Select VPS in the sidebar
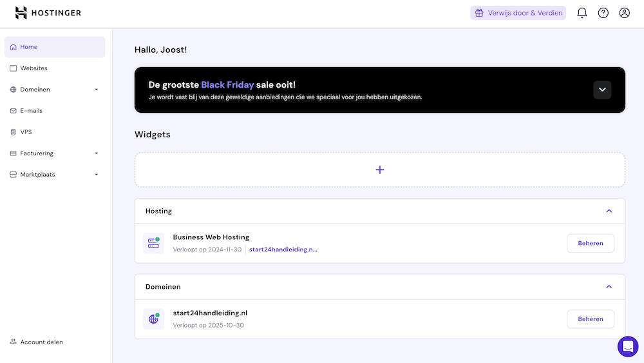Screen dimensions: 644x363 click(26, 132)
